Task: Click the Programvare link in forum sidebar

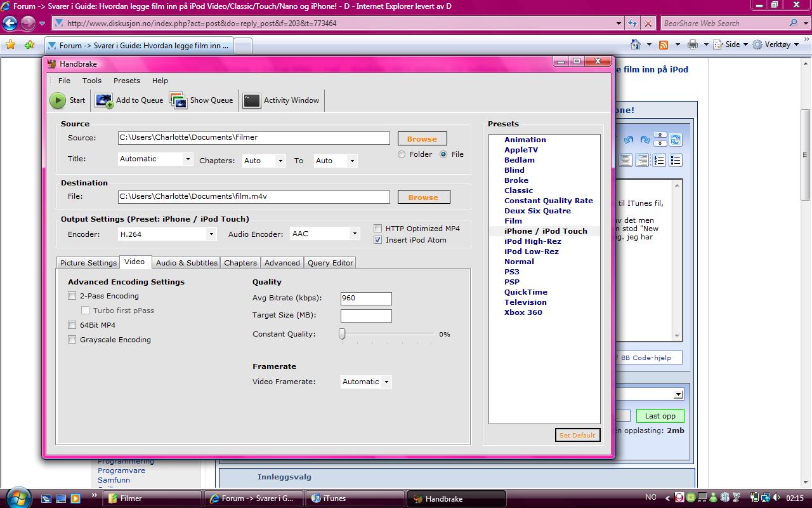Action: click(x=121, y=471)
